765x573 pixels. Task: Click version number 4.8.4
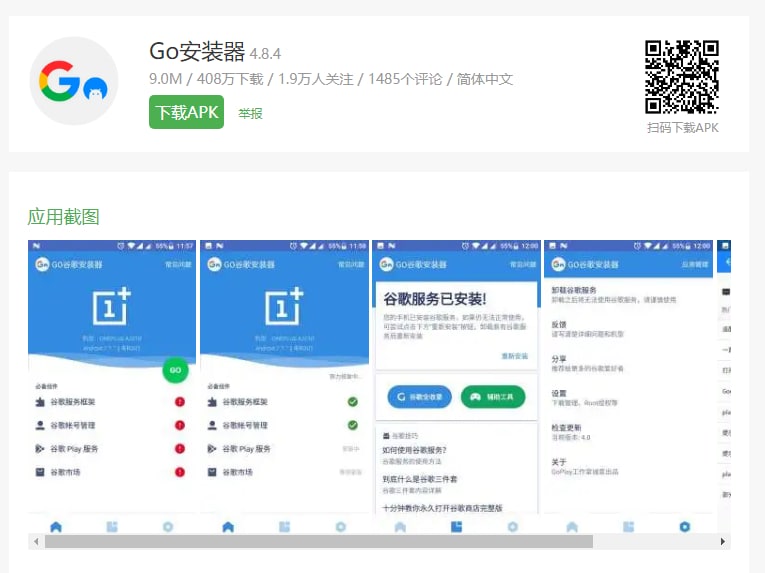pos(265,54)
